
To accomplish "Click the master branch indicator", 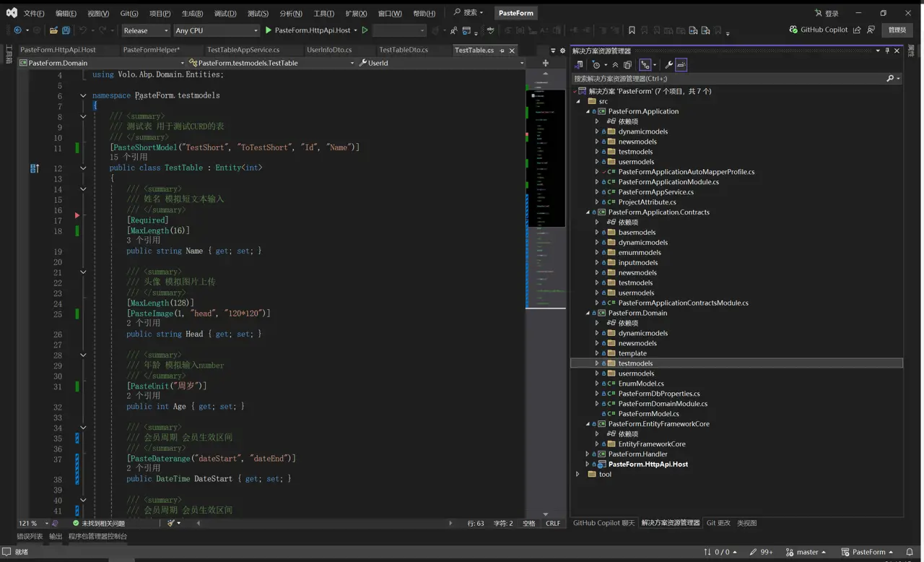I will (x=806, y=552).
